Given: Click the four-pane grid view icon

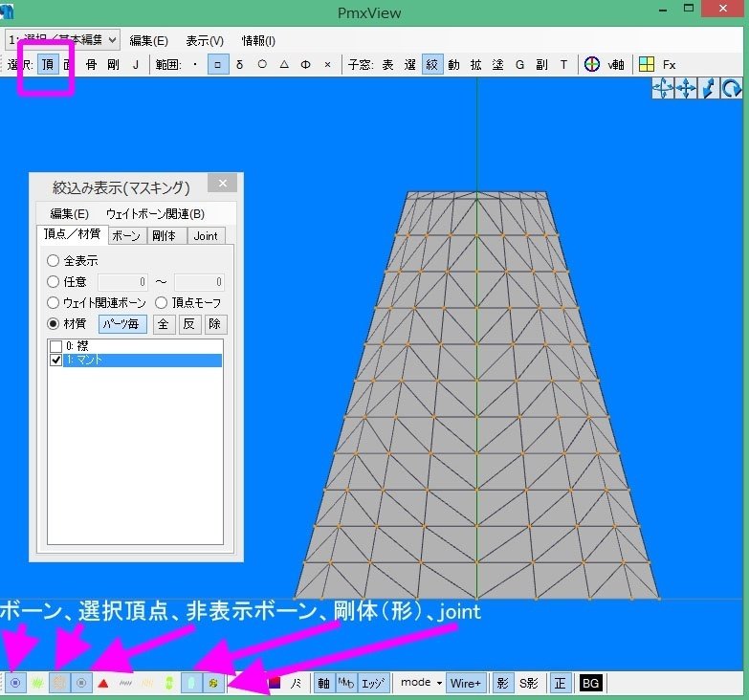Looking at the screenshot, I should coord(647,64).
